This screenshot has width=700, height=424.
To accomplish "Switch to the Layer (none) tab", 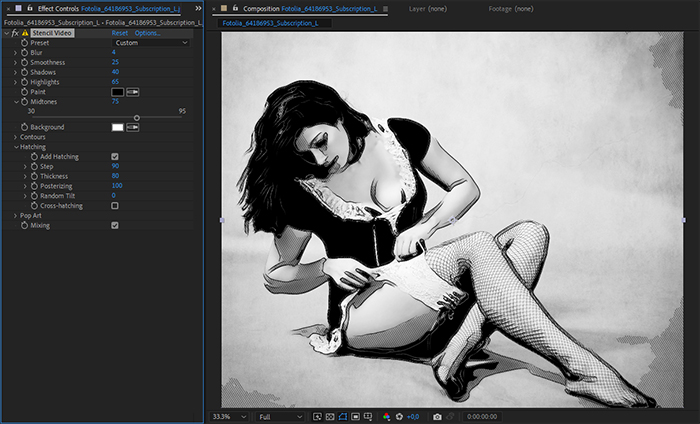I will 429,8.
